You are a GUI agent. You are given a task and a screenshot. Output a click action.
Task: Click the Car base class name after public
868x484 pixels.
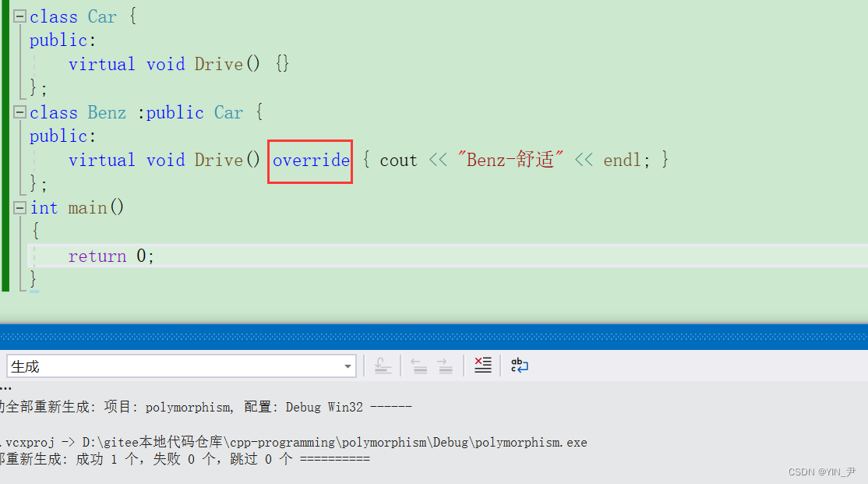point(228,112)
